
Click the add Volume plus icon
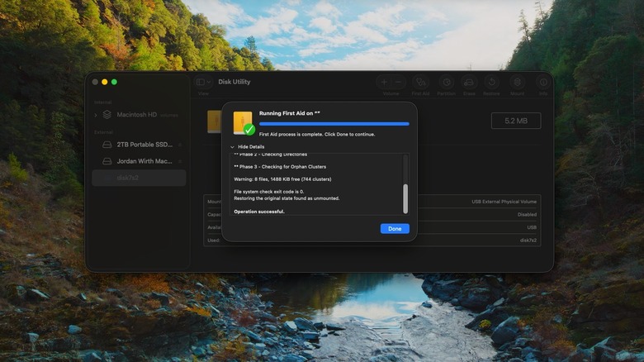[384, 83]
